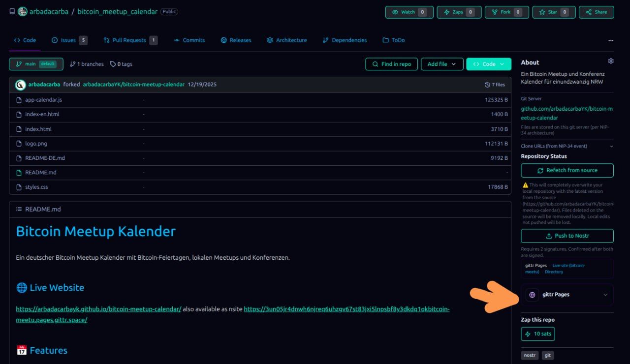This screenshot has height=364, width=630.
Task: Open the Releases tab
Action: (236, 40)
